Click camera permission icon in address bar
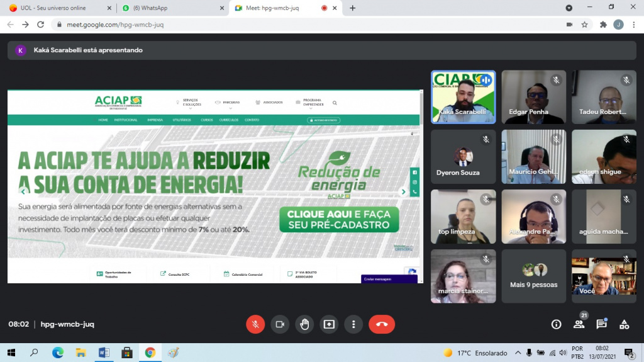Viewport: 644px width, 362px height. [x=569, y=25]
